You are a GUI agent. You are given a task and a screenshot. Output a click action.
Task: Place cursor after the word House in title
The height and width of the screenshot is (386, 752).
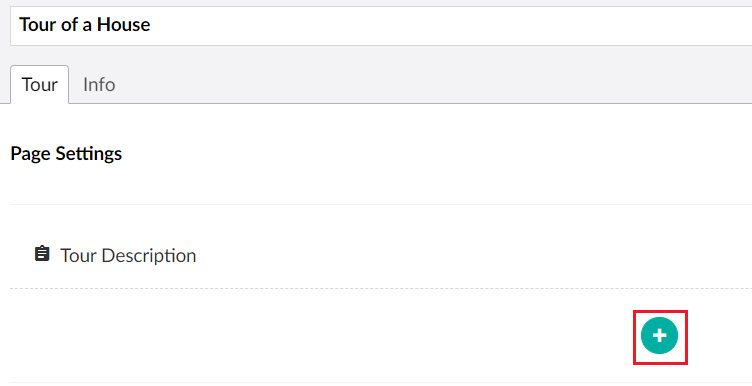coord(151,25)
